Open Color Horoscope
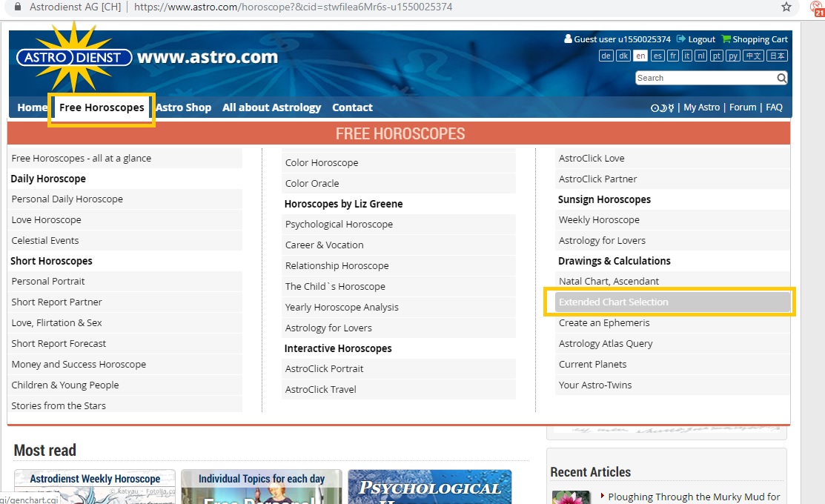 pos(399,162)
